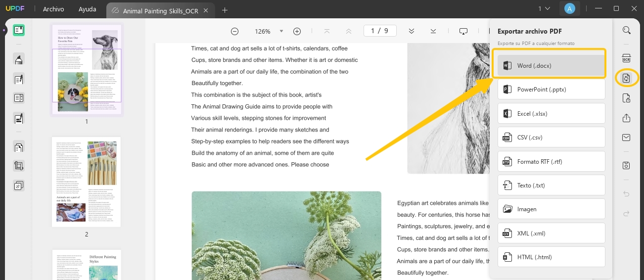Open zoom level dropdown arrow
Image resolution: width=644 pixels, height=280 pixels.
click(281, 31)
